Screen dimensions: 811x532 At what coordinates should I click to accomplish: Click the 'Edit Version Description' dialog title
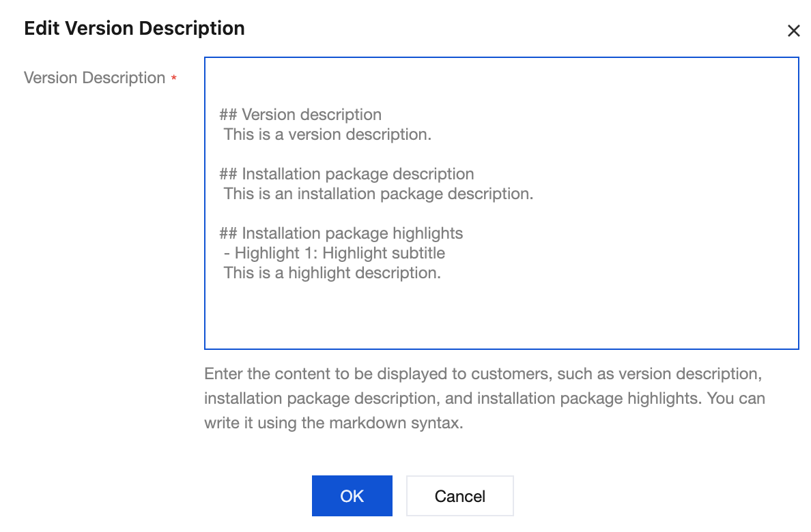pyautogui.click(x=134, y=29)
